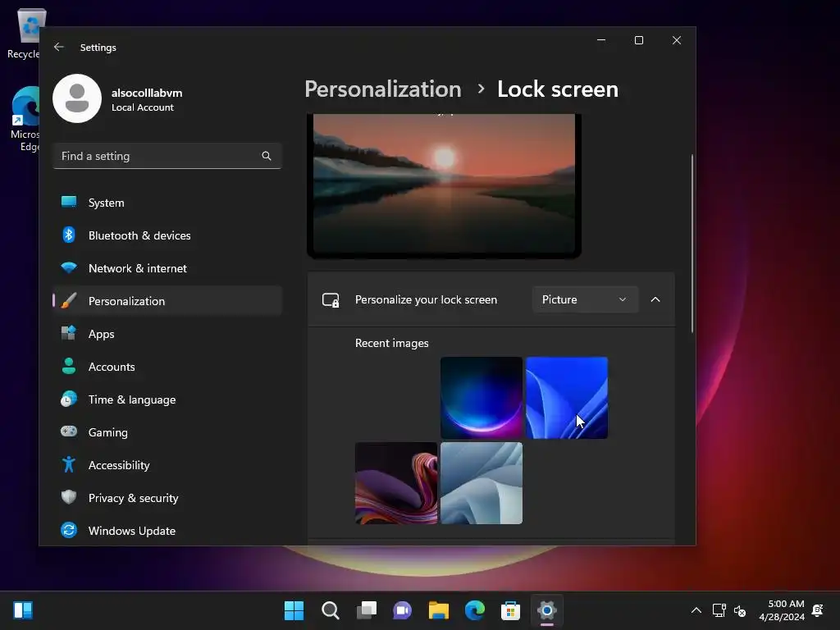The height and width of the screenshot is (630, 840).
Task: Click the muted volume tray icon
Action: click(740, 610)
